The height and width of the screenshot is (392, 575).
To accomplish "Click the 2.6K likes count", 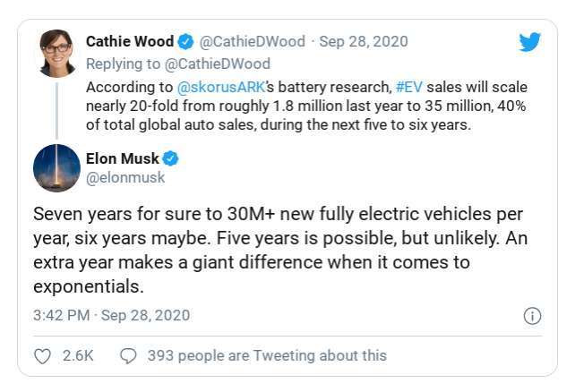I will (78, 355).
